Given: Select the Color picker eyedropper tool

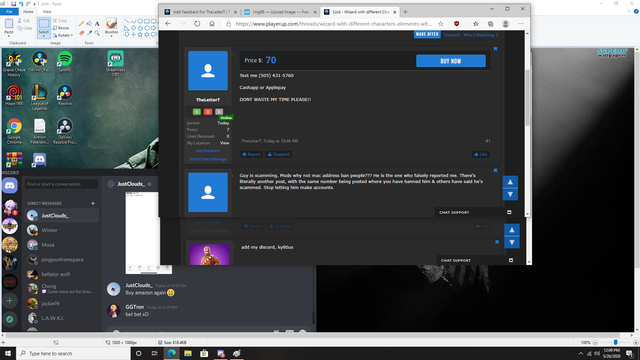Looking at the screenshot, I should click(x=89, y=32).
